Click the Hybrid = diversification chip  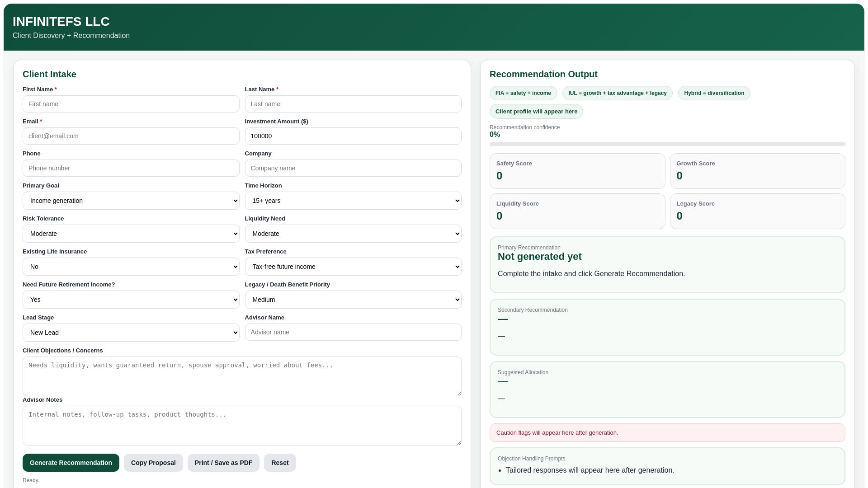(714, 93)
